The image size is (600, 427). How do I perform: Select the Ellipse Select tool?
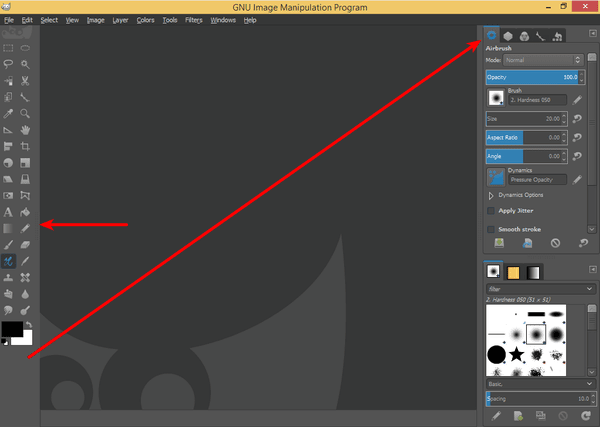click(x=25, y=48)
